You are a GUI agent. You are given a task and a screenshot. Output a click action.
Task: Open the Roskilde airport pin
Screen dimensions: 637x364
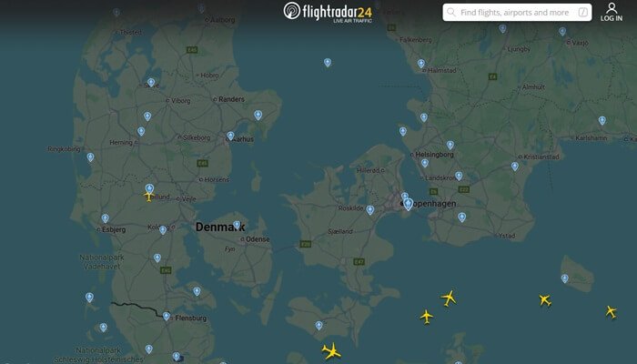(x=370, y=209)
